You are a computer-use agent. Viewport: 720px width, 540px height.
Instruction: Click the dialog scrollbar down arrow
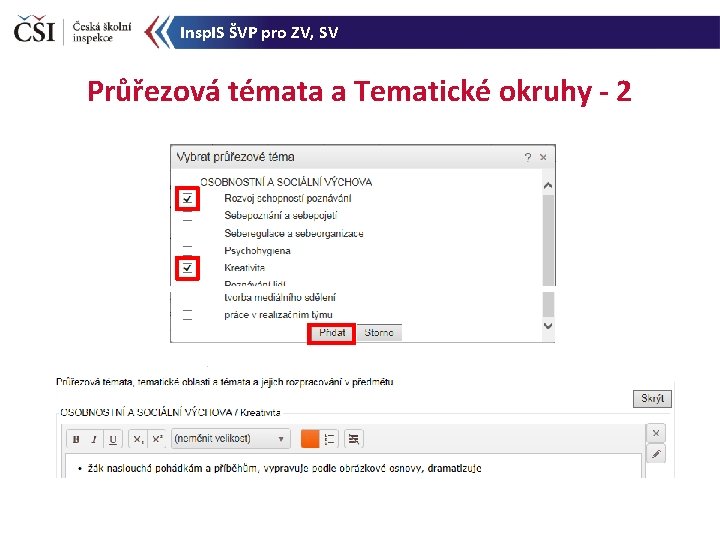click(x=548, y=326)
